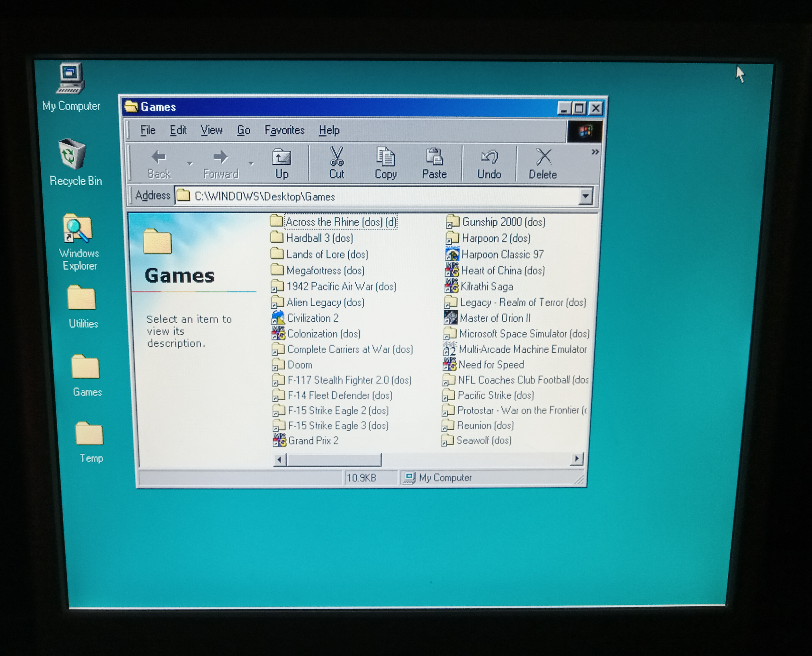
Task: Select the Master of Orion II icon
Action: pos(450,318)
